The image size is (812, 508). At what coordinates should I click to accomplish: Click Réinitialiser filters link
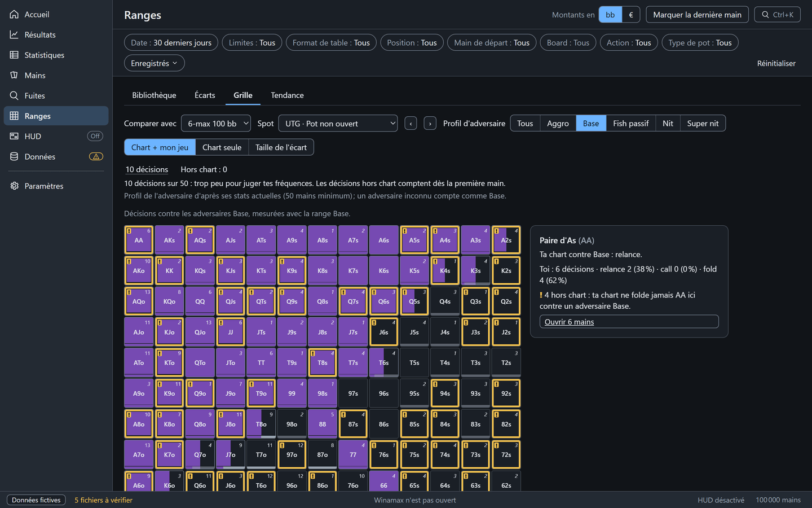click(776, 63)
